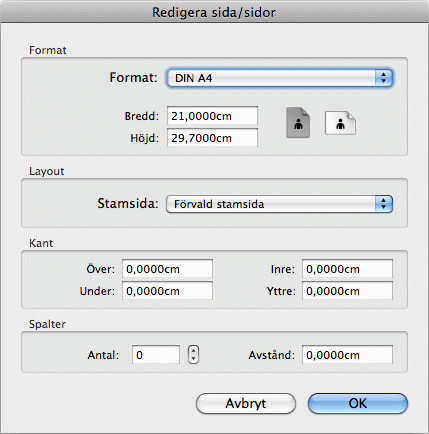
Task: Open the Format dropdown showing DIN A4
Action: pos(279,78)
